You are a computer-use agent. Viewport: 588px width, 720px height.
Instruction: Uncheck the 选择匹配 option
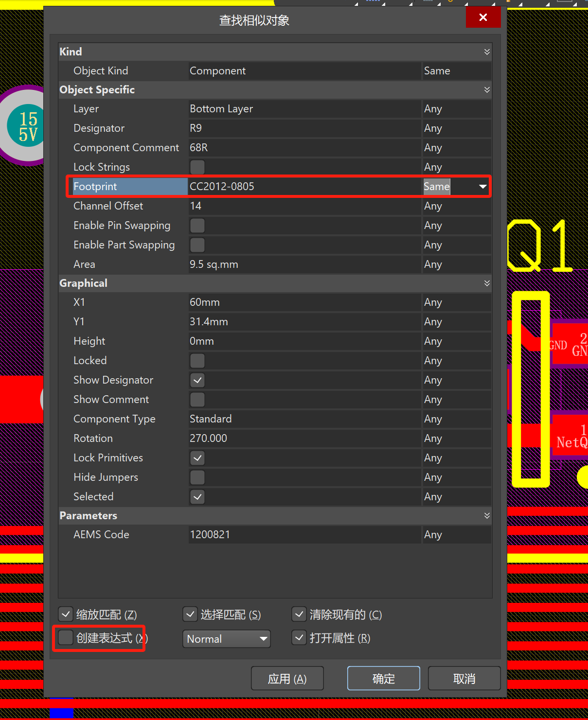coord(190,615)
